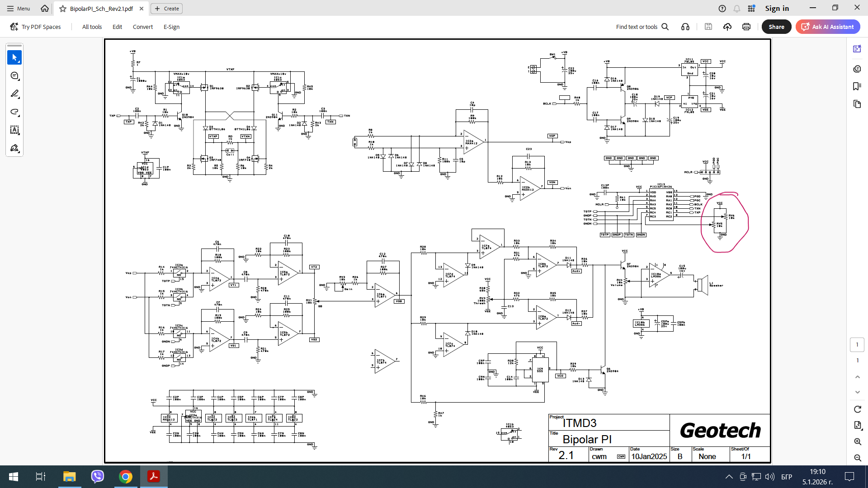The image size is (868, 488).
Task: Click the Share button
Action: click(777, 27)
